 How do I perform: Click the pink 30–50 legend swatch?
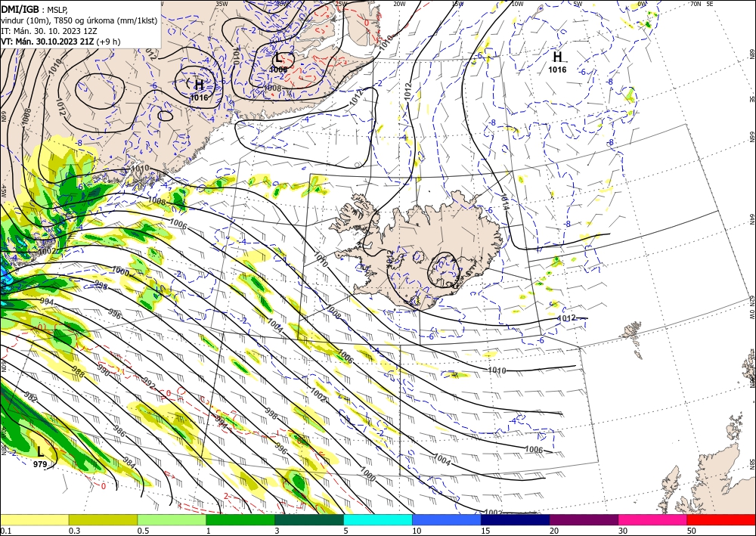653,519
